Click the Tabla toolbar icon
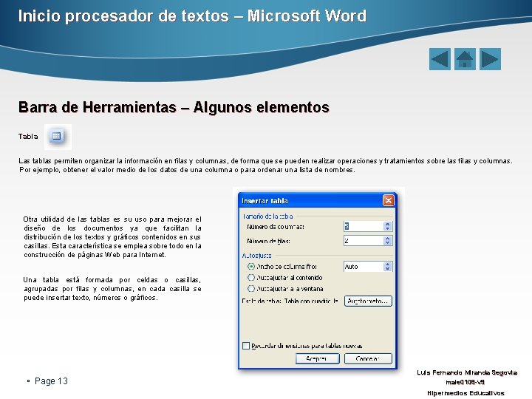The image size is (532, 399). coord(58,137)
